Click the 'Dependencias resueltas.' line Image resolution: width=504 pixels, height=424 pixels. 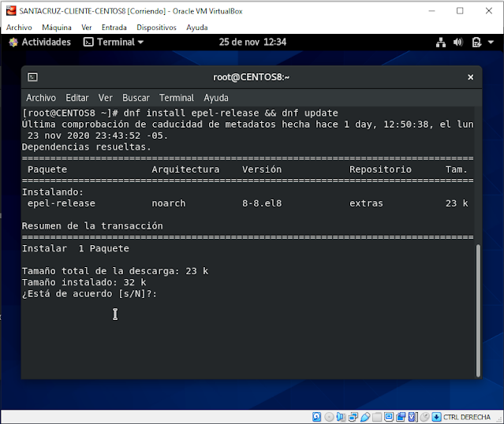click(86, 147)
